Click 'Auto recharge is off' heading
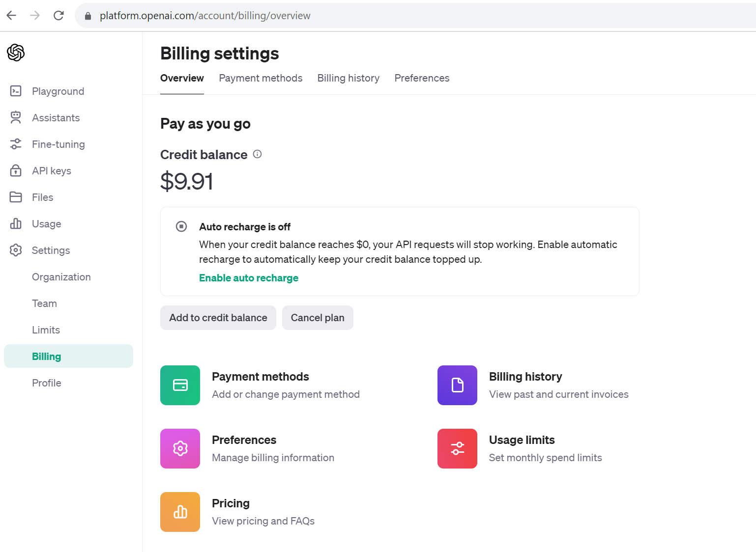 pos(245,227)
